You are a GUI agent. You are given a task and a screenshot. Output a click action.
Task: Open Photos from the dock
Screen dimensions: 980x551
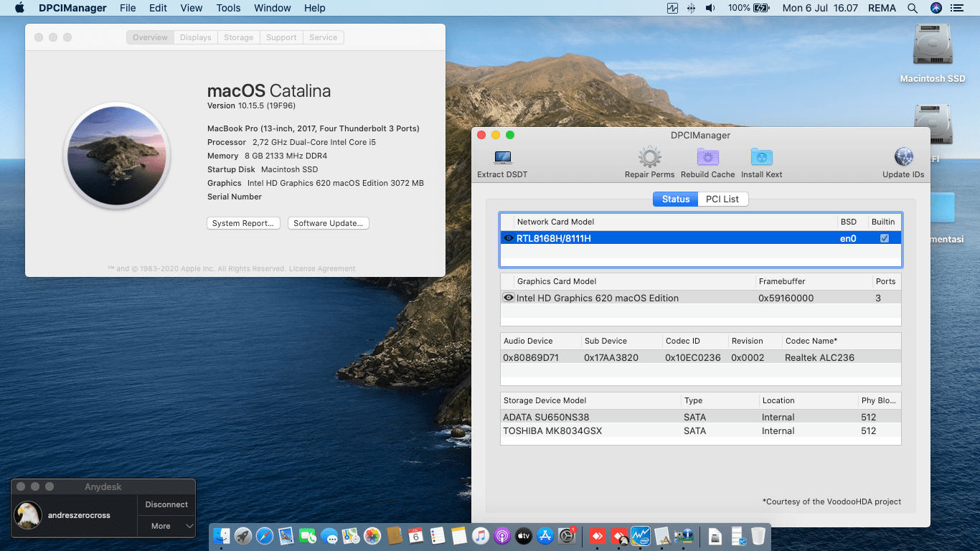(x=372, y=535)
